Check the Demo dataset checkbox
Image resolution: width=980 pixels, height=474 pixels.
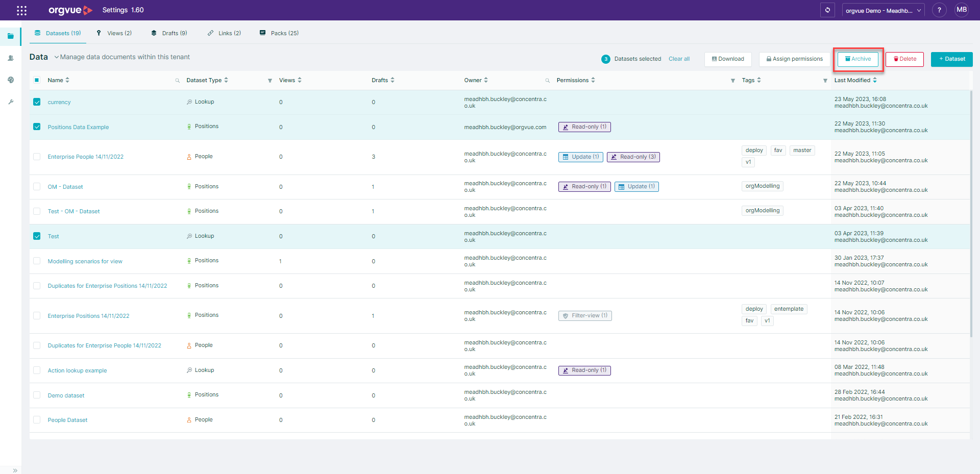point(37,395)
